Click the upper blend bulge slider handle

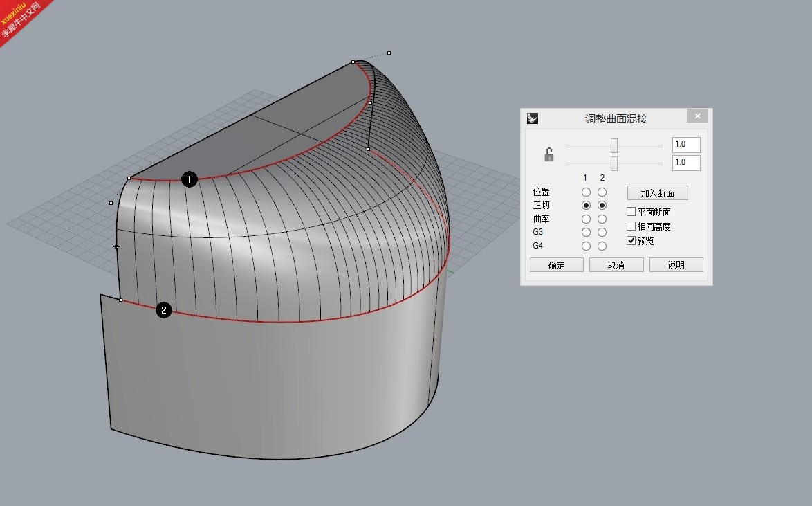(614, 145)
